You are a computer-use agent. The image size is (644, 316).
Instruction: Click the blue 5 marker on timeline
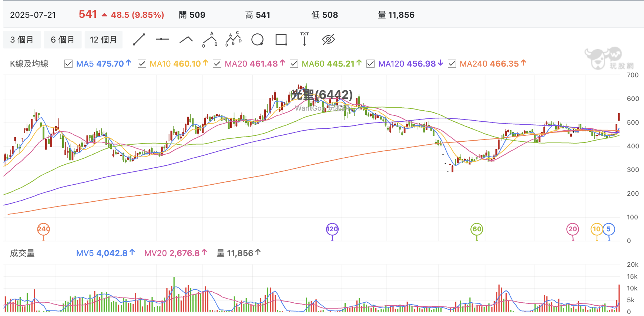[609, 229]
